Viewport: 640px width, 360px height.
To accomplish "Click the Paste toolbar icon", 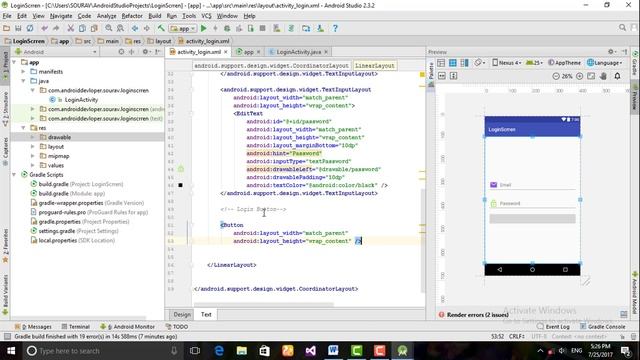I will [94, 28].
